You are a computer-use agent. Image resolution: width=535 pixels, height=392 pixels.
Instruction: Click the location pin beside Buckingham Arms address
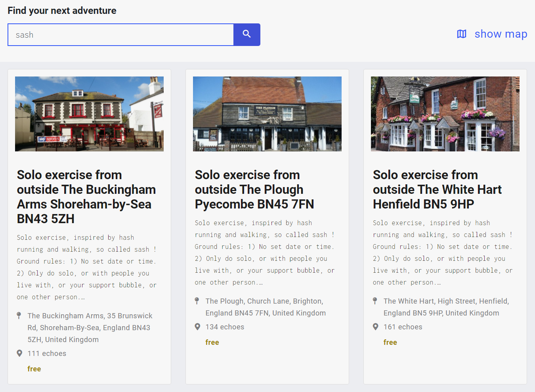point(19,316)
